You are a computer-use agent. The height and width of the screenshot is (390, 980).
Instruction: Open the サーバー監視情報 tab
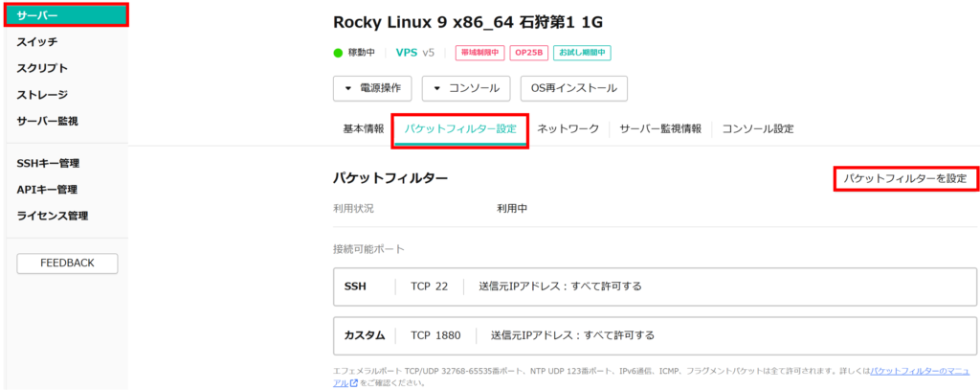[659, 128]
